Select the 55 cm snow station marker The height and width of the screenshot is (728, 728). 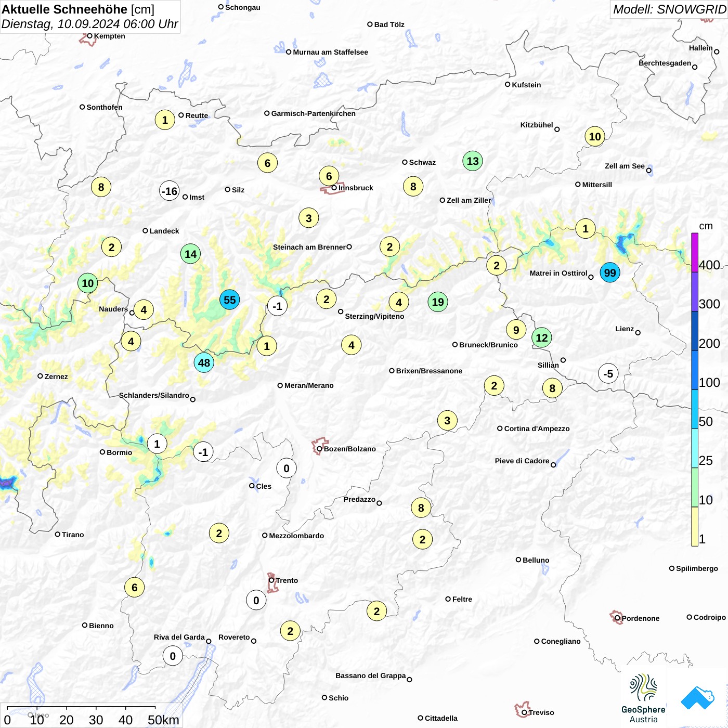[229, 300]
